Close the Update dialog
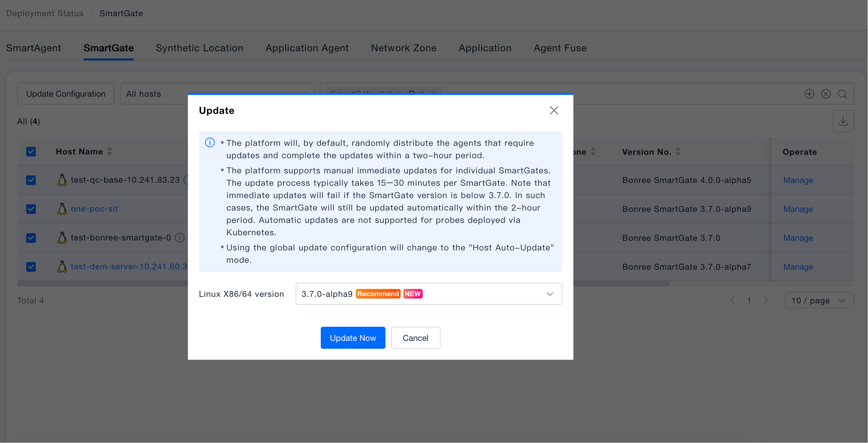This screenshot has width=868, height=443. (x=554, y=110)
